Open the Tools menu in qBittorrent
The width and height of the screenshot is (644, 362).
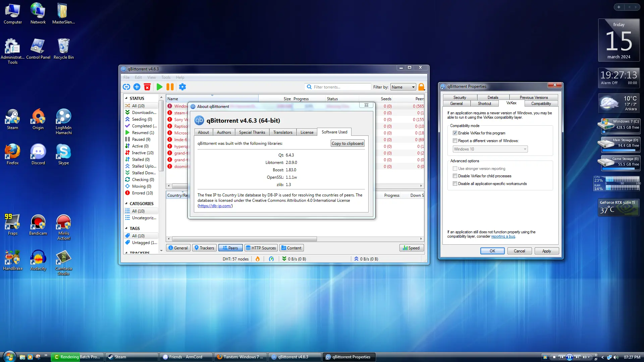click(166, 77)
